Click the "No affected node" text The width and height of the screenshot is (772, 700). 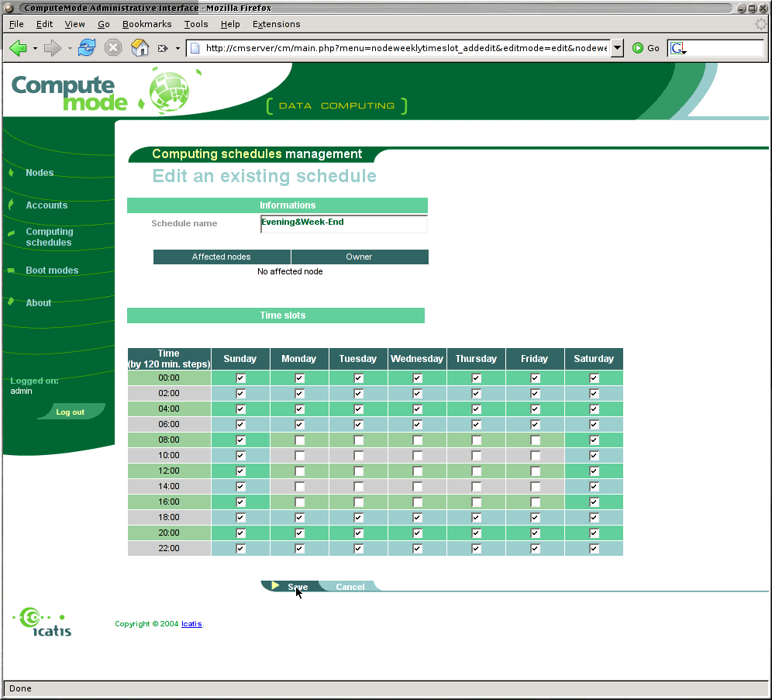(290, 272)
